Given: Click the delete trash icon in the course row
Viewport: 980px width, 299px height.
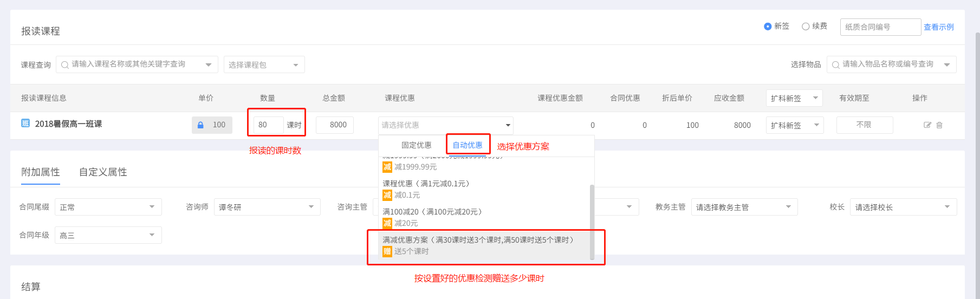Looking at the screenshot, I should [x=939, y=125].
